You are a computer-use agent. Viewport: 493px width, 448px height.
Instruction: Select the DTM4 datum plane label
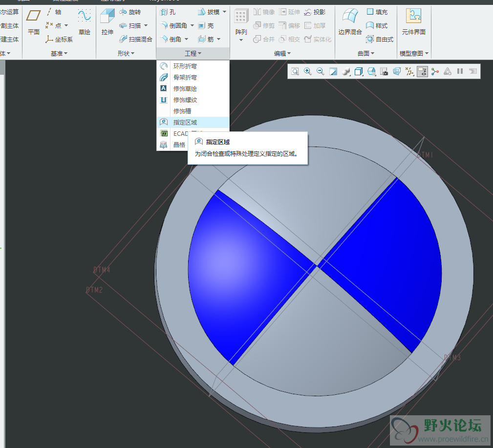coord(102,270)
